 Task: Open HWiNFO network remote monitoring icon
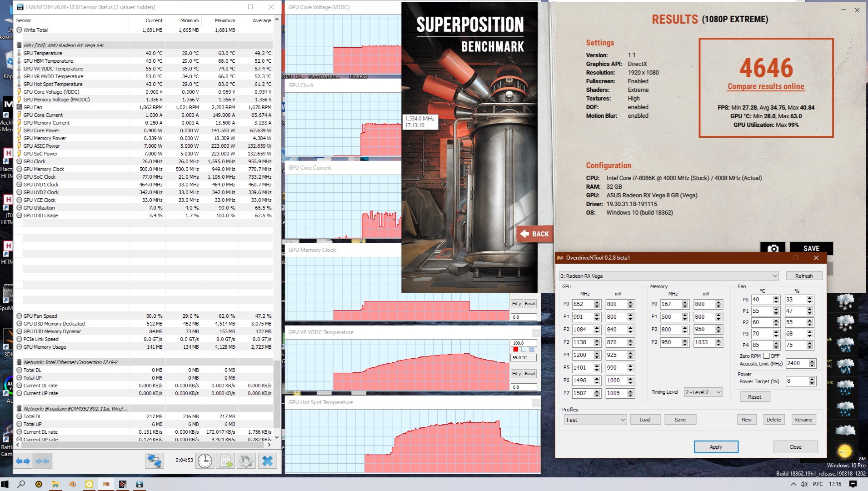pyautogui.click(x=155, y=461)
